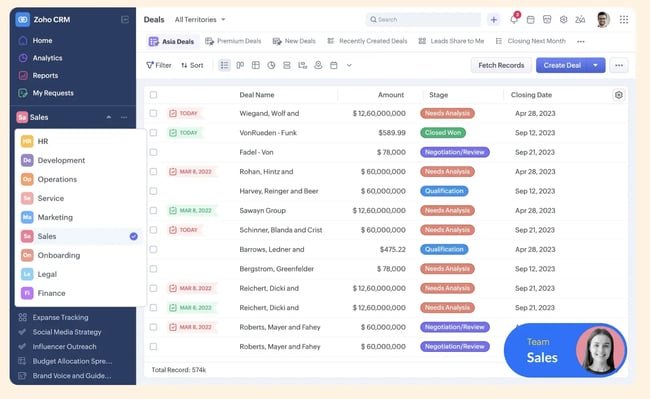This screenshot has width=650, height=399.
Task: Open the calendar icon in top bar
Action: click(531, 19)
